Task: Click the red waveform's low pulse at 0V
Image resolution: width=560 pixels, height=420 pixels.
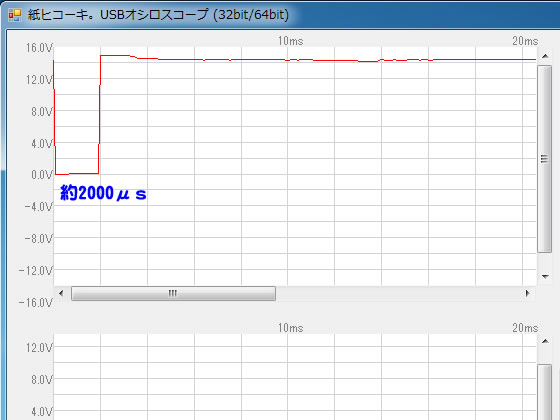Action: pos(77,174)
